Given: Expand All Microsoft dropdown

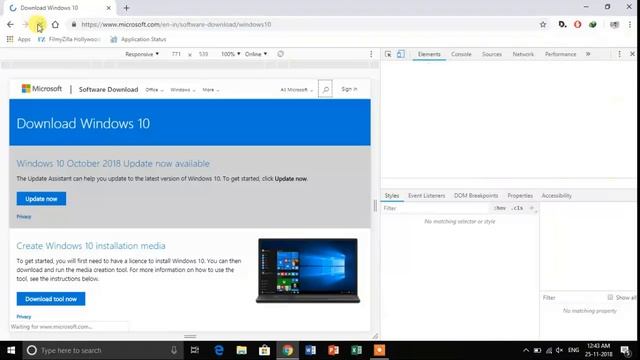Looking at the screenshot, I should [x=297, y=90].
